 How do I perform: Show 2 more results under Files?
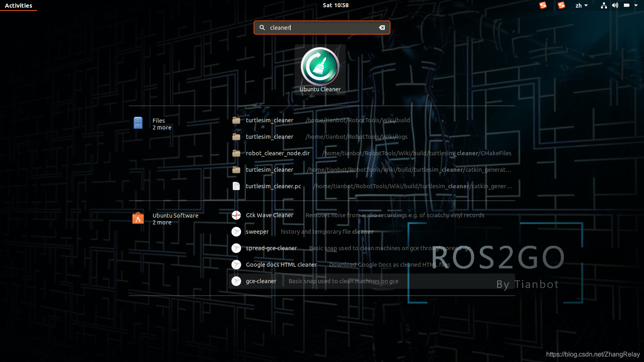pos(162,128)
